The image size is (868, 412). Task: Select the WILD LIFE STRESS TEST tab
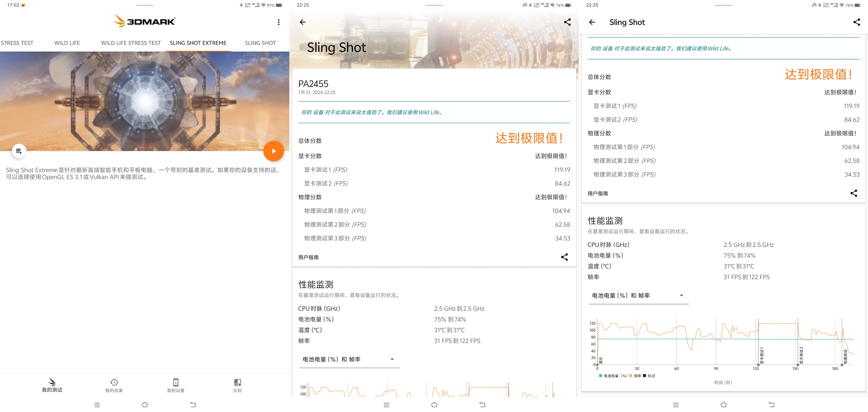pyautogui.click(x=131, y=43)
